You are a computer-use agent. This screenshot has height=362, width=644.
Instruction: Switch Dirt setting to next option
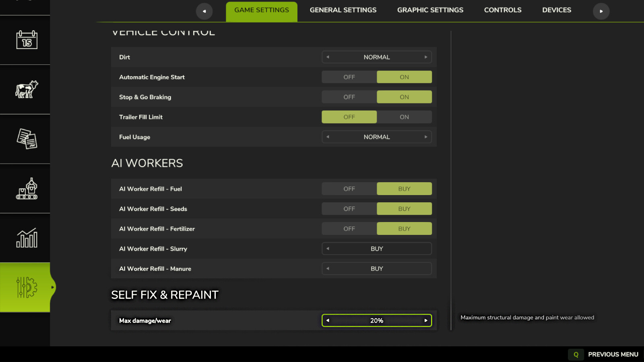(425, 57)
